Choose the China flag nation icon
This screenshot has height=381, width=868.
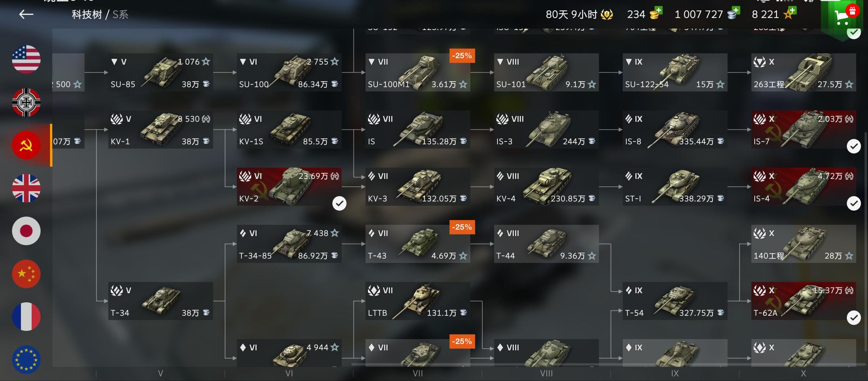pos(26,274)
